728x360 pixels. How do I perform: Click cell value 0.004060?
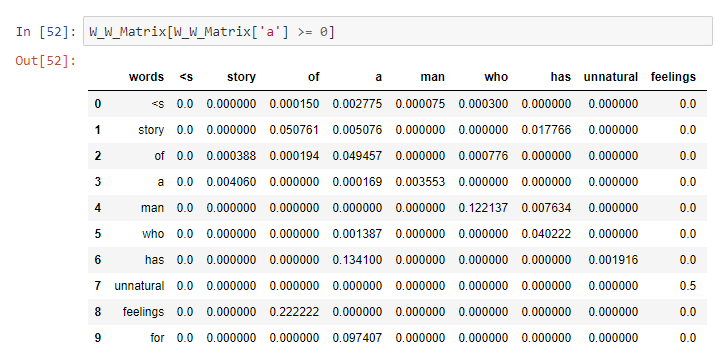231,182
